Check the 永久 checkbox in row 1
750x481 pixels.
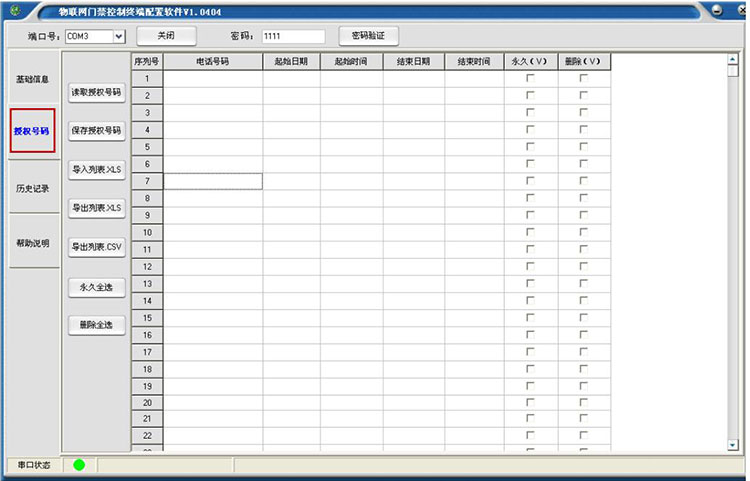530,78
